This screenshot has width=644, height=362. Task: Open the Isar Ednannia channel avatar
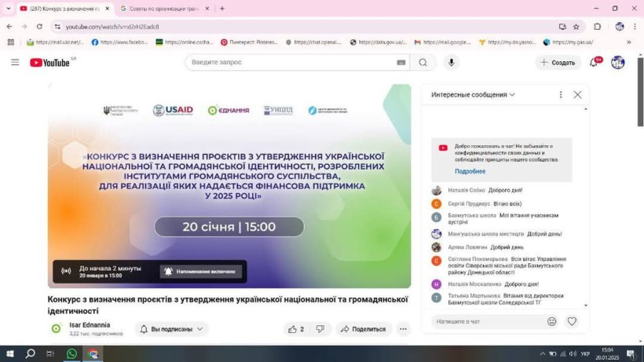57,328
